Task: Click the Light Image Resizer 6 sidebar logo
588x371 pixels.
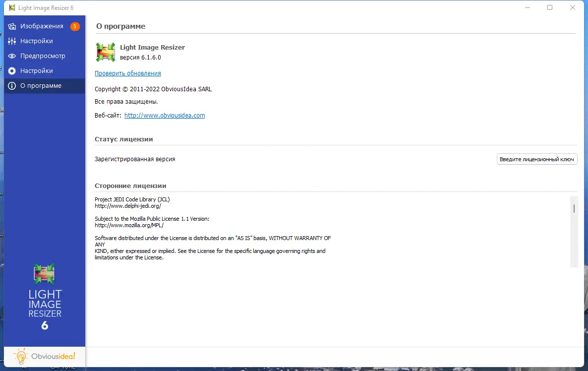Action: (45, 297)
